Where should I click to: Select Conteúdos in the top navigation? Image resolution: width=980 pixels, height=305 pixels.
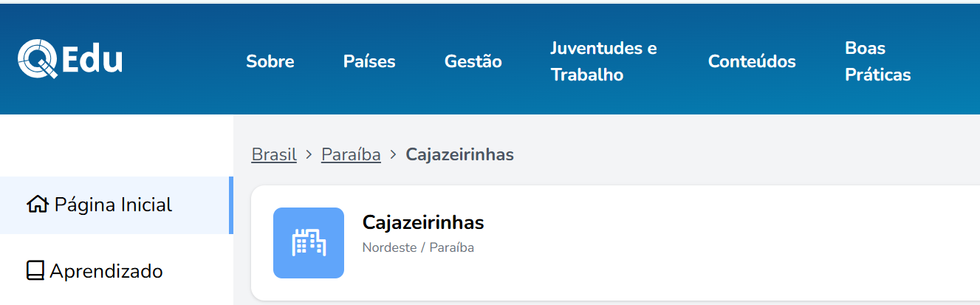(x=752, y=61)
